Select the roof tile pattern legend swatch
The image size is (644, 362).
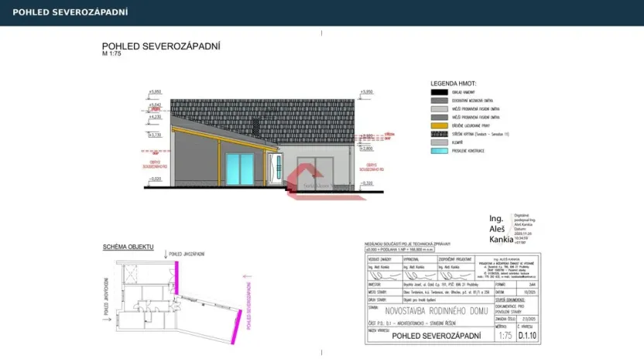coord(439,134)
